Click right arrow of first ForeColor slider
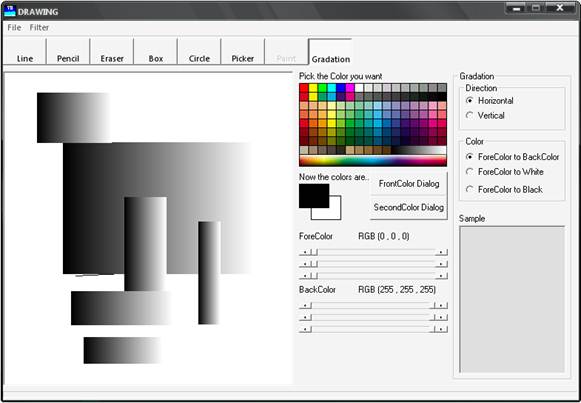Viewport: 581px width, 403px height. pyautogui.click(x=441, y=252)
